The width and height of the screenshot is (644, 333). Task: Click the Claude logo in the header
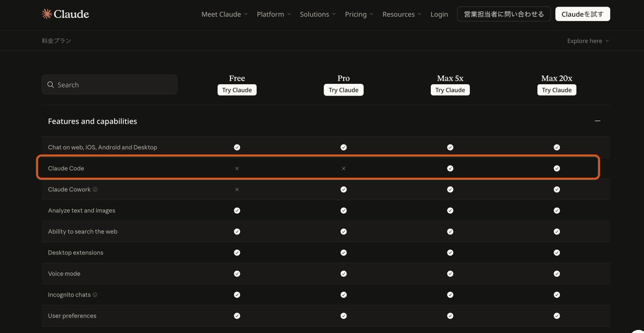(66, 14)
